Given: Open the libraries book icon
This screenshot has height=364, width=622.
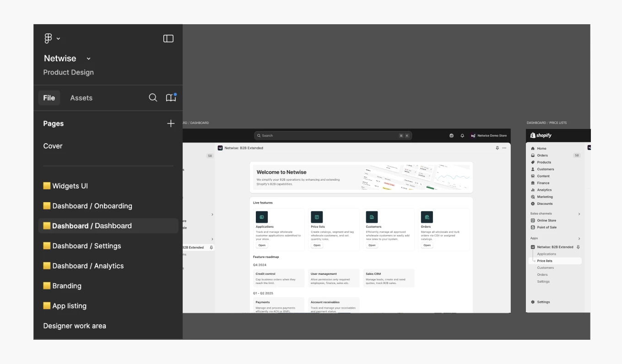Looking at the screenshot, I should (x=171, y=98).
